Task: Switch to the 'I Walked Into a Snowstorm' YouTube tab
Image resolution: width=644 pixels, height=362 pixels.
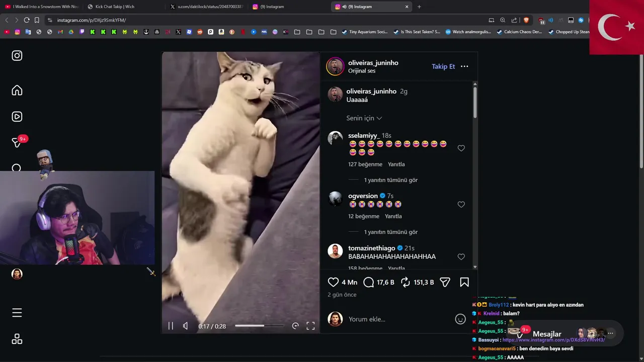Action: [x=42, y=7]
